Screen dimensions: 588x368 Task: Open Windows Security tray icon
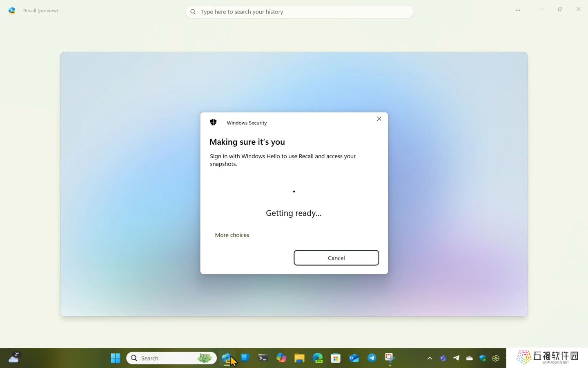pos(483,358)
